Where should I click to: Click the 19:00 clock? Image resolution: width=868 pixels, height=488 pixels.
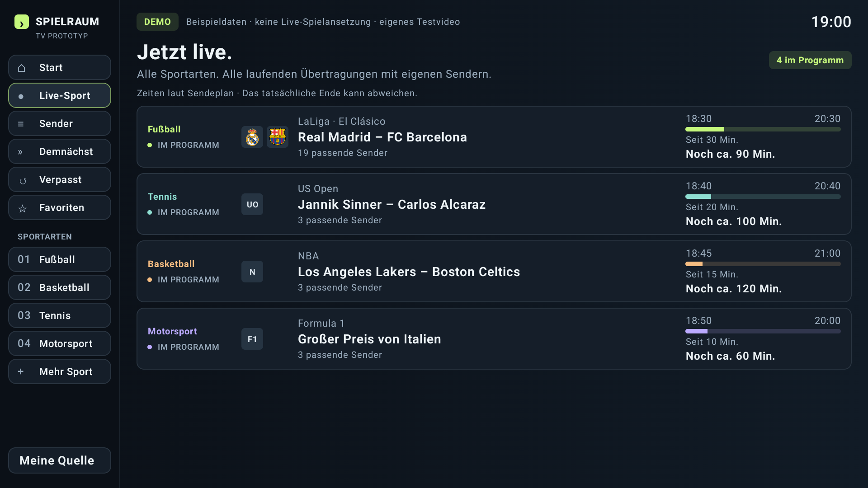831,22
